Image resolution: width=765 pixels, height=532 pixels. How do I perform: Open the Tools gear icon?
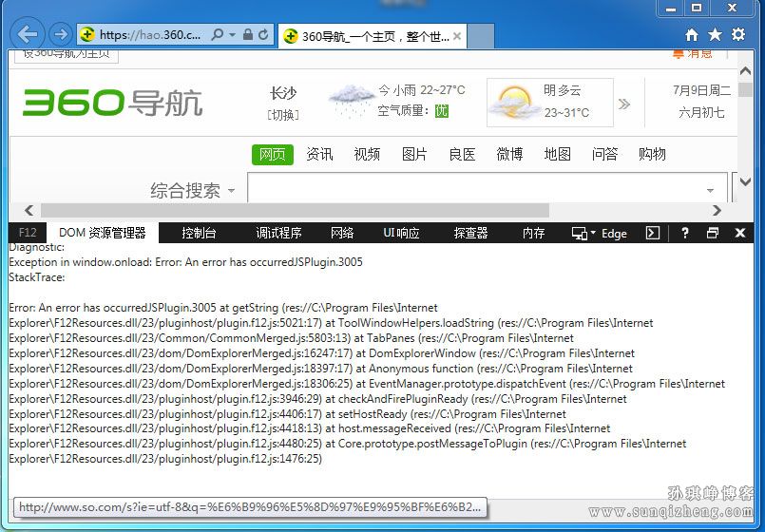coord(738,34)
